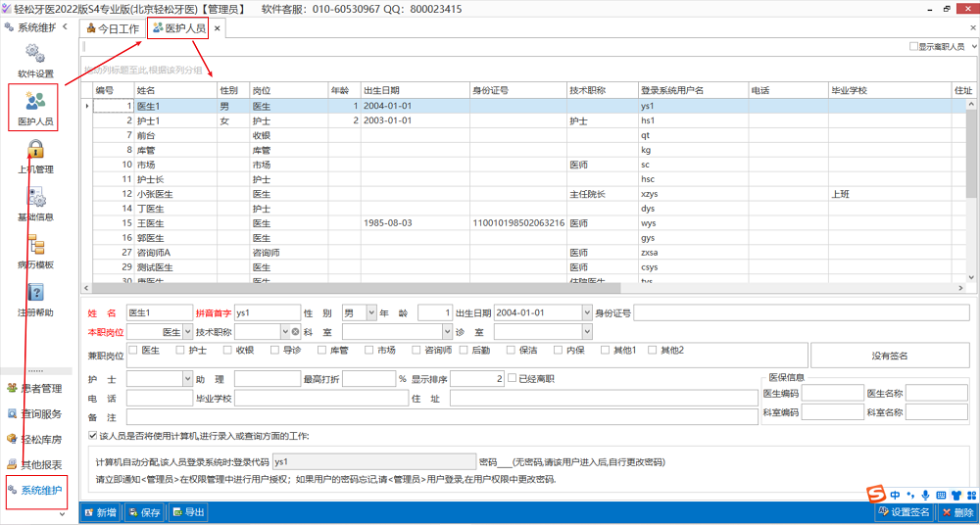
Task: Click the Sogou microphone voice icon
Action: coord(925,495)
